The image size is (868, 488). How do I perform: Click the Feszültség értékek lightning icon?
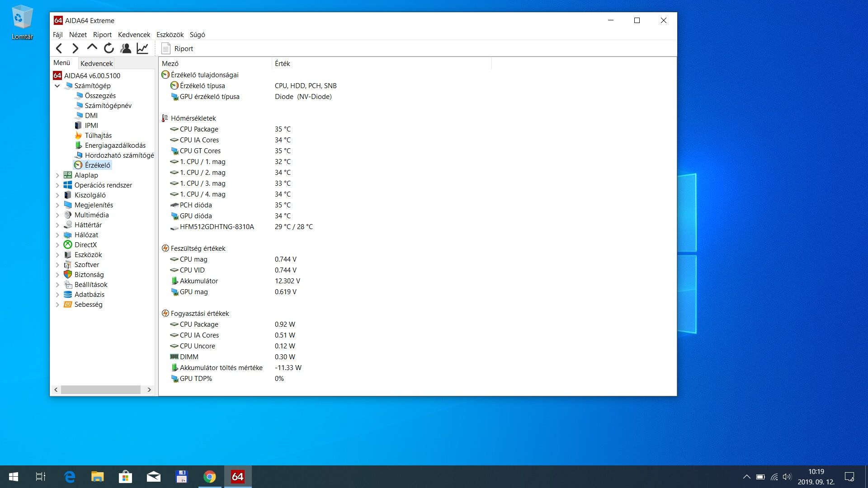point(165,249)
